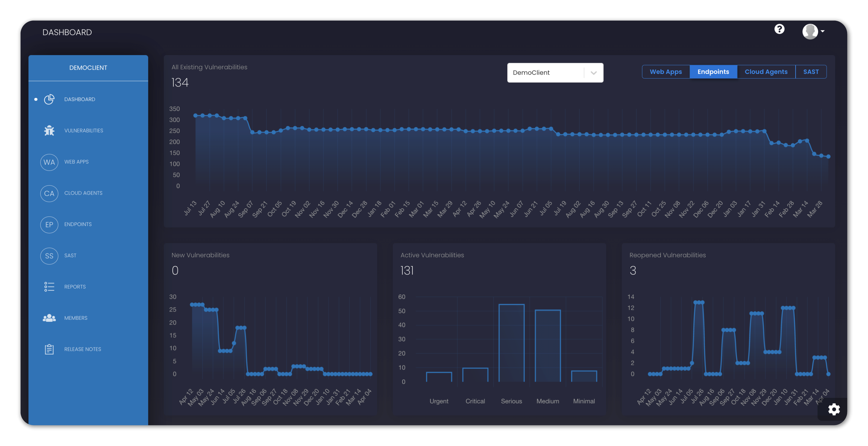Click the SS SAST circle icon

click(x=49, y=256)
